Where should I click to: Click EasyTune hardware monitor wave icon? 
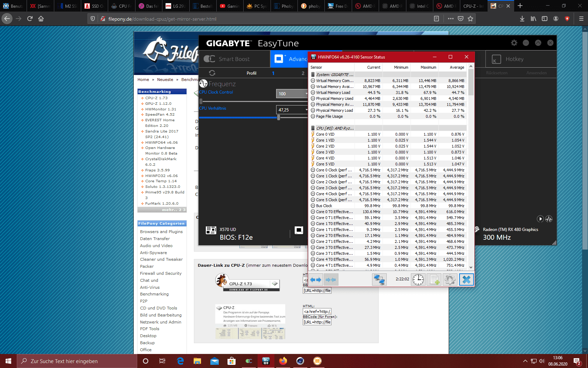point(549,219)
